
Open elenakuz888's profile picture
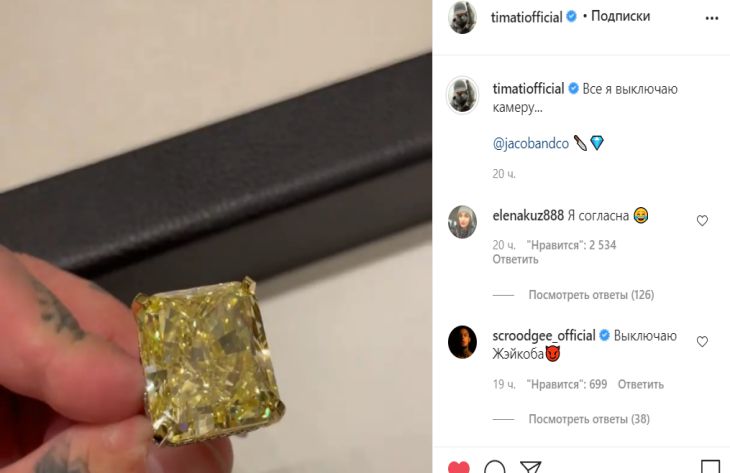462,221
